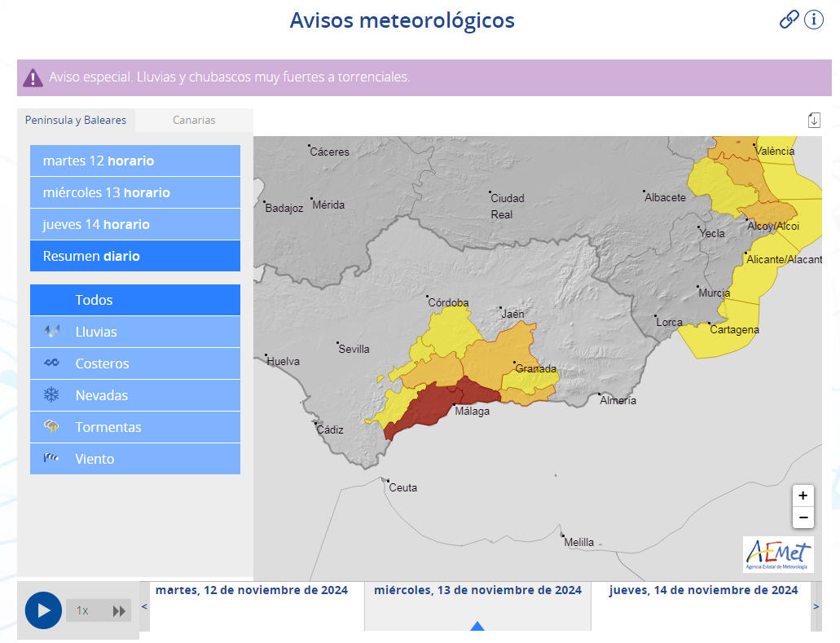Screen dimensions: 840x643
Task: Click the Tormentas thunderstorm icon
Action: coord(51,427)
